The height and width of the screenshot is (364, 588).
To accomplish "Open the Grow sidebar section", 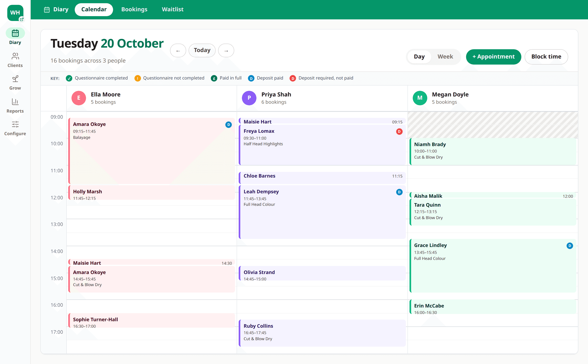I will point(15,83).
